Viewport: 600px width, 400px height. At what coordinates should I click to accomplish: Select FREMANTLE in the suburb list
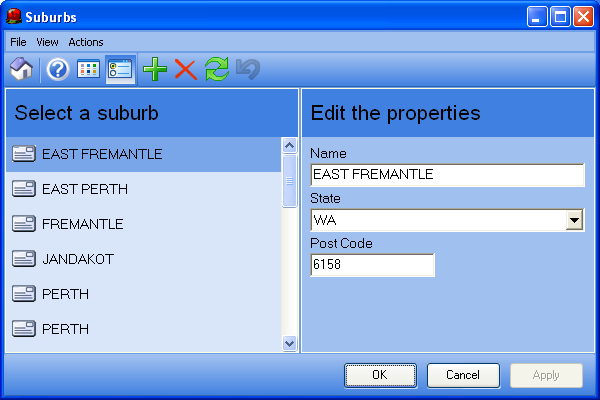coord(143,224)
